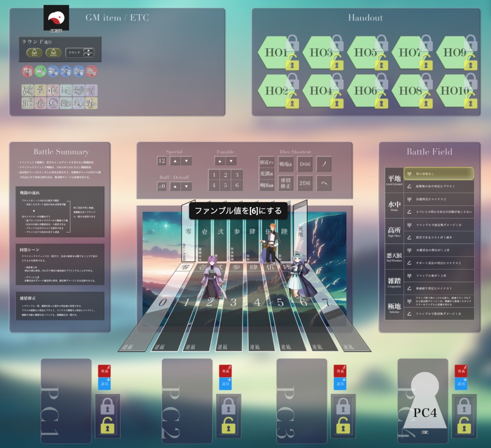Select the red 武 round token

[27, 71]
